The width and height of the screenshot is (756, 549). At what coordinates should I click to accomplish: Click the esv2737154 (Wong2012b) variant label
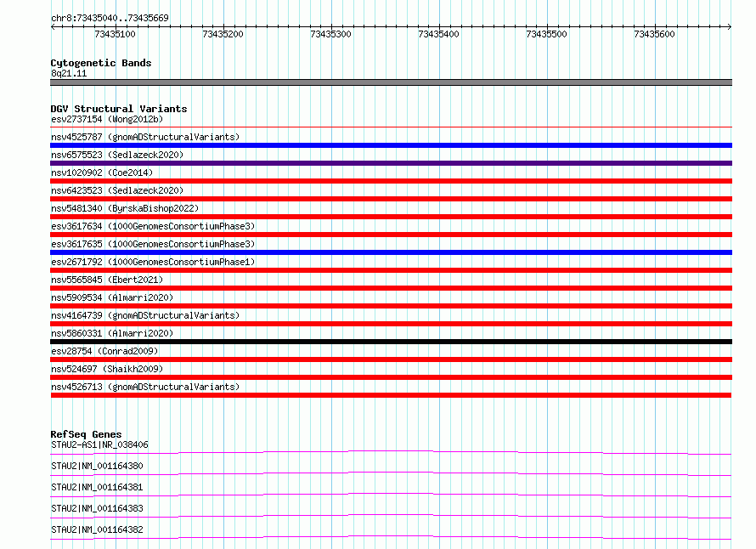point(107,119)
